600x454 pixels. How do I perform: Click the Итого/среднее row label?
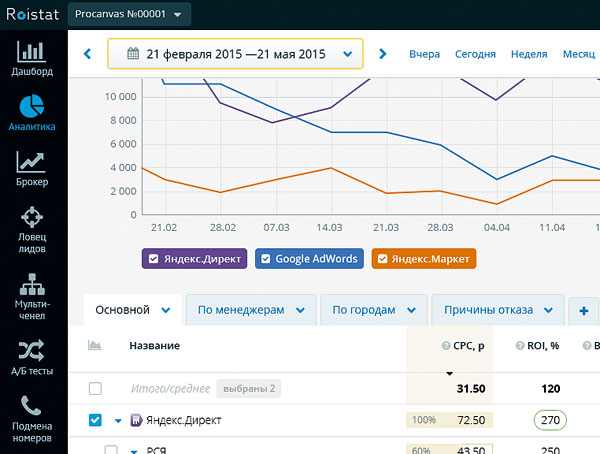point(170,389)
